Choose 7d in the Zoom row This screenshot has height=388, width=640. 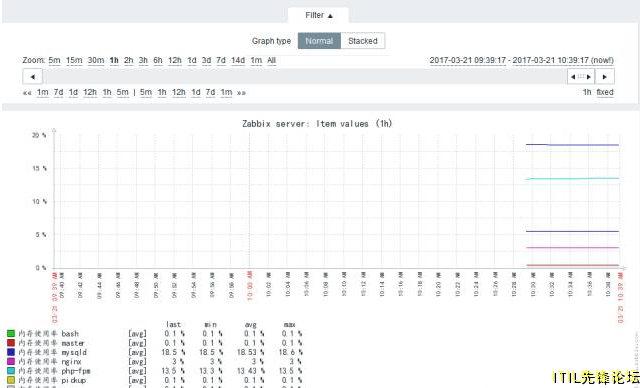[x=221, y=60]
